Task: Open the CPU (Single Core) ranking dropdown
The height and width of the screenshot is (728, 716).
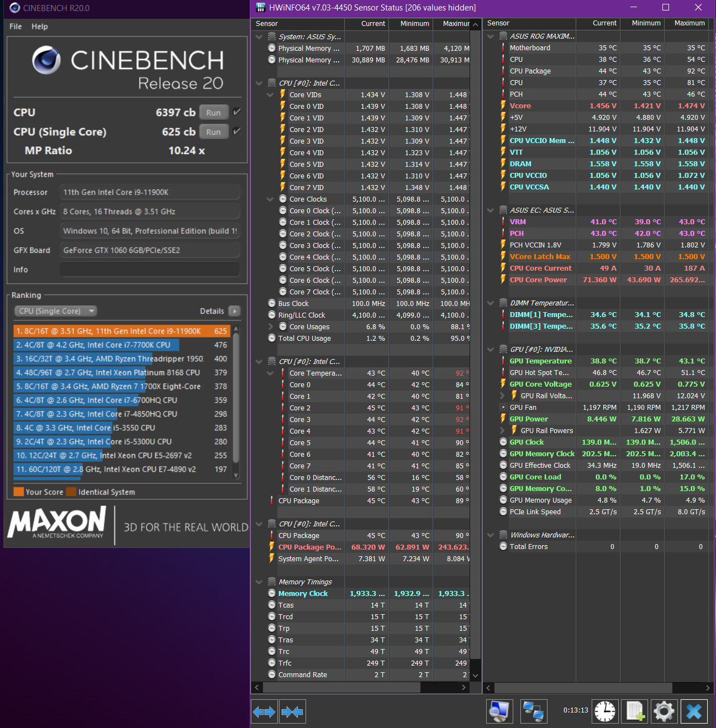Action: pos(55,311)
